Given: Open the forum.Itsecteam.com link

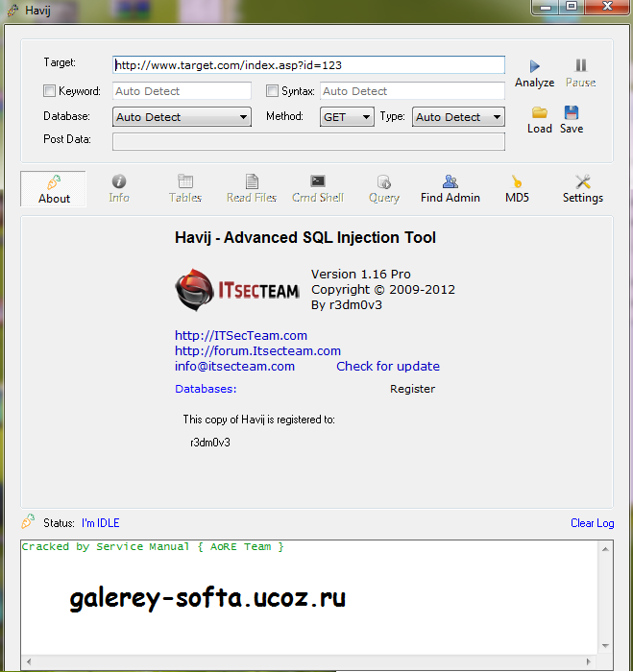Looking at the screenshot, I should click(257, 350).
